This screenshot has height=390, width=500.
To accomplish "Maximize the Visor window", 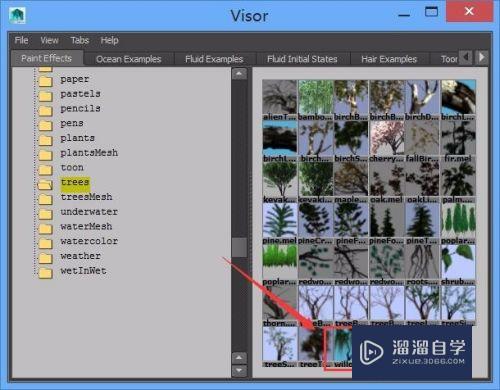I will (x=431, y=12).
